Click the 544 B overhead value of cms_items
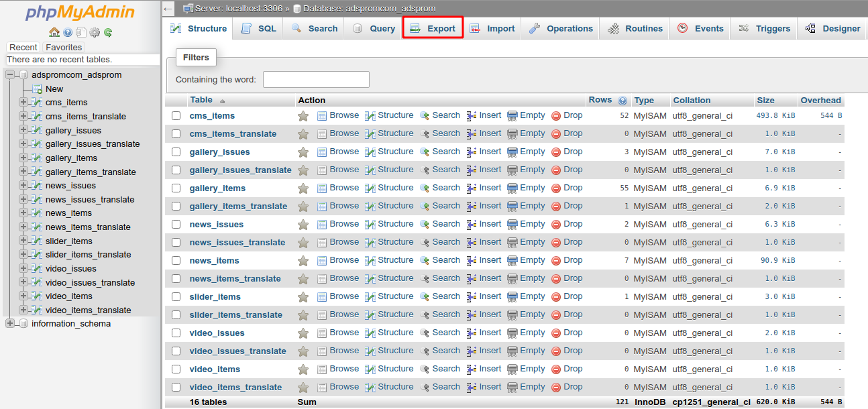Screen dimensions: 868x409 pyautogui.click(x=831, y=116)
